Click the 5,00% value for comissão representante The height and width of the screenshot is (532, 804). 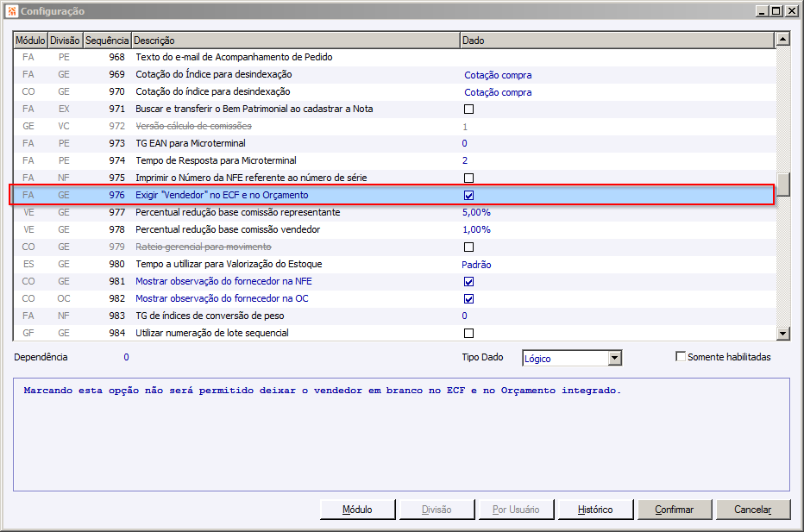click(476, 212)
